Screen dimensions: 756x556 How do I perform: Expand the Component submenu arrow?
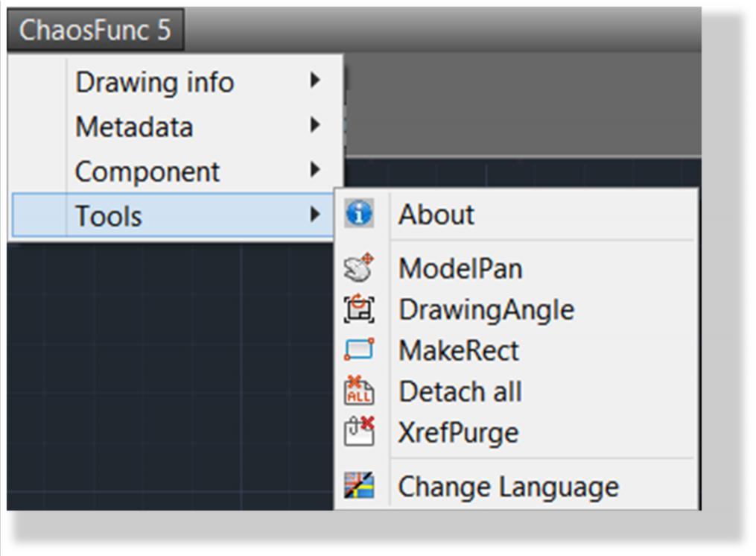315,169
